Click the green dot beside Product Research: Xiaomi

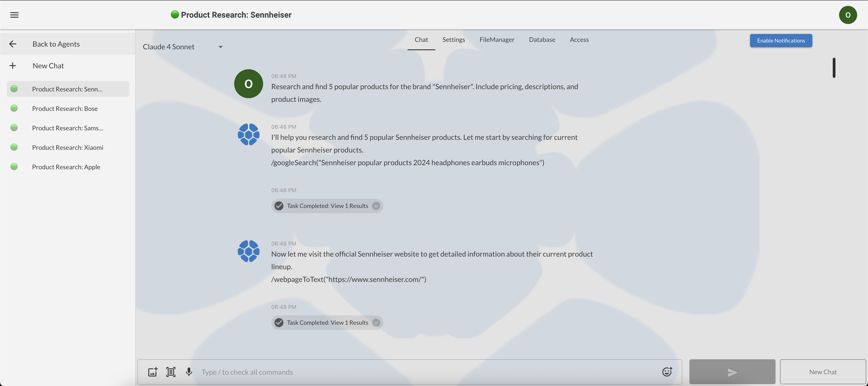14,147
